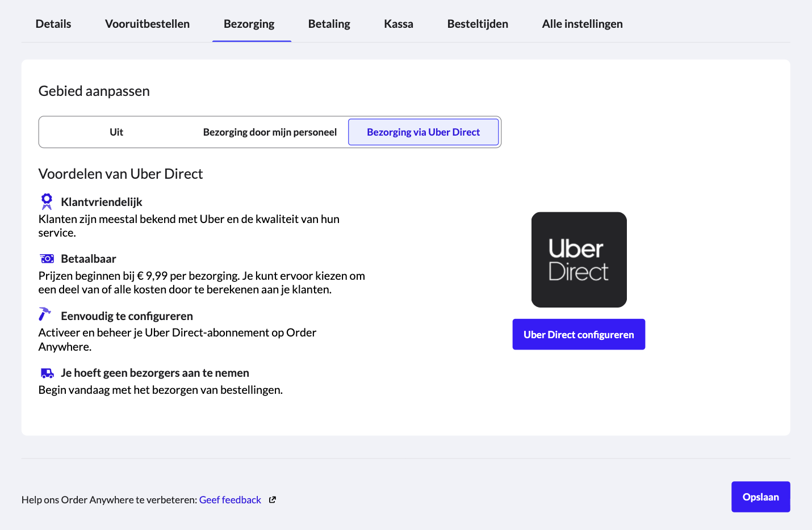Open the Alle instellingen tab
This screenshot has width=812, height=530.
coord(583,24)
